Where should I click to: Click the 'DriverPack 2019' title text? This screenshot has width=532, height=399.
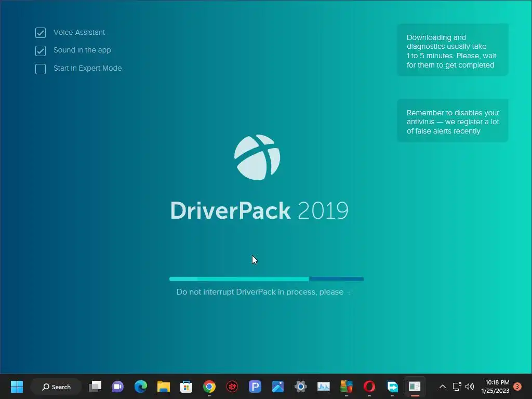click(x=260, y=211)
